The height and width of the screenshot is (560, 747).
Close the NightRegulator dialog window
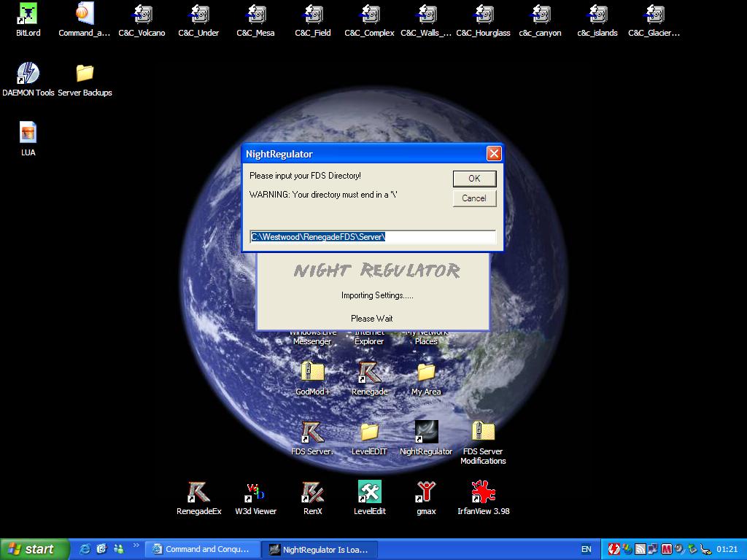(x=494, y=154)
